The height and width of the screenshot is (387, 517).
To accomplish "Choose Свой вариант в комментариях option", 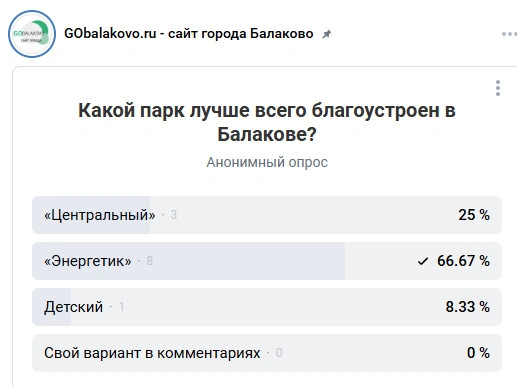I will point(267,353).
